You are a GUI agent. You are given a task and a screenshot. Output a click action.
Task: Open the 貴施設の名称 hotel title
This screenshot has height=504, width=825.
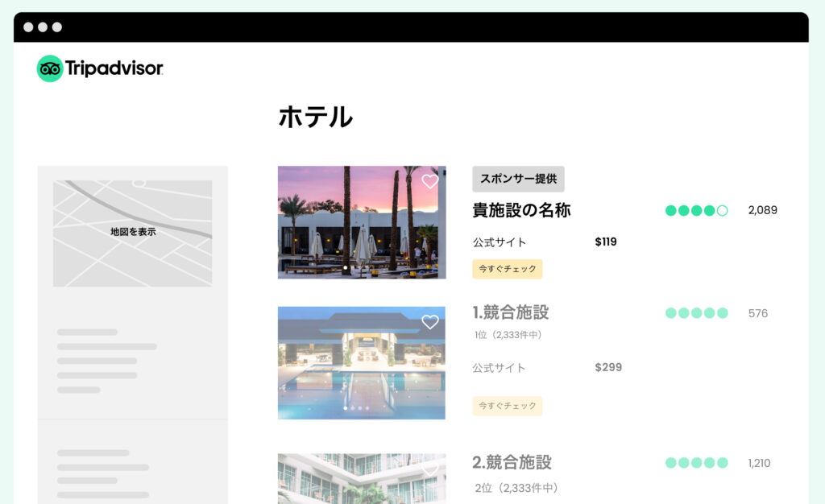tap(521, 210)
